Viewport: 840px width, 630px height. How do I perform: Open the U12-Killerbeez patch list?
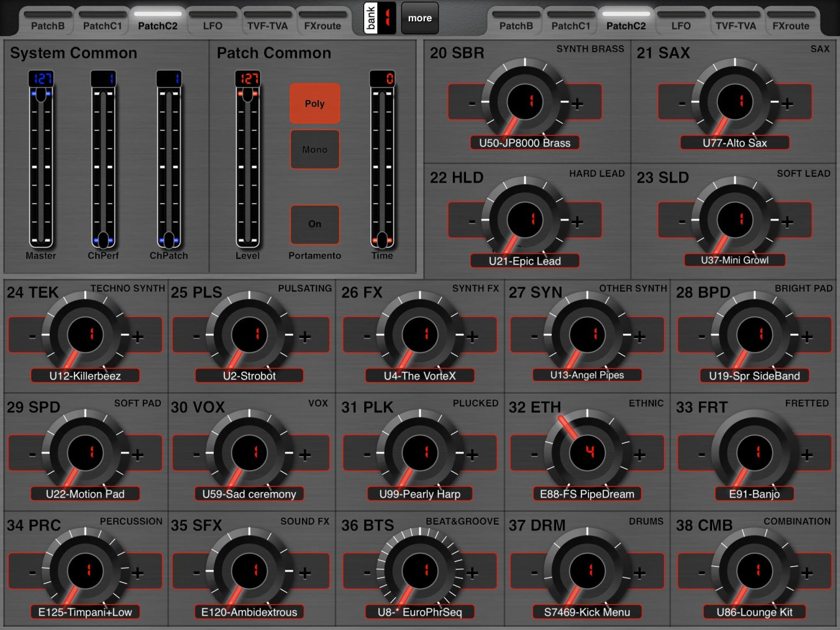coord(85,376)
